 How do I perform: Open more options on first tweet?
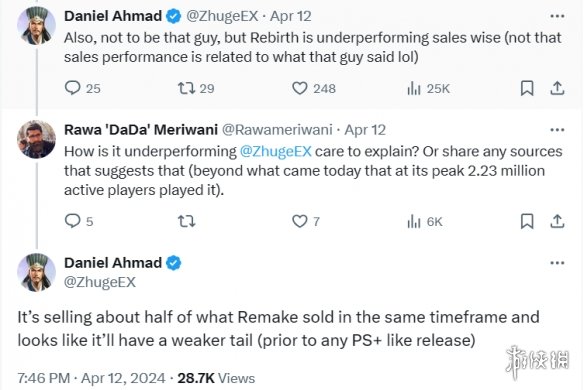pos(557,16)
